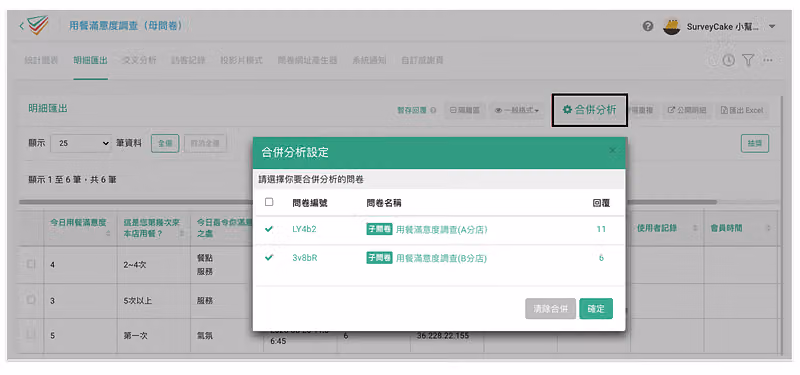Screen dimensions: 800x375
Task: Click the 用餐滿意度調查（母問卷）title
Action: pyautogui.click(x=126, y=26)
